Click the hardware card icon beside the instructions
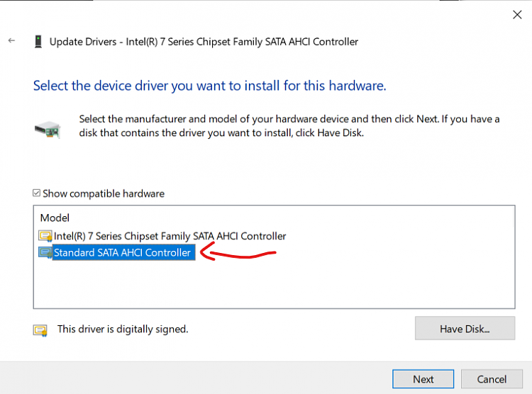Screen dimensions: 532x394 48,128
